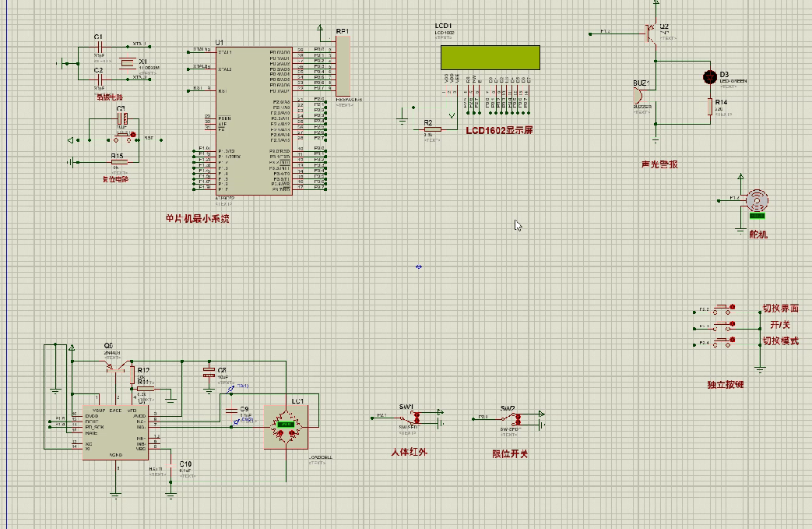Click the 开/关 text label
Screen dimensions: 812x529
(780, 325)
